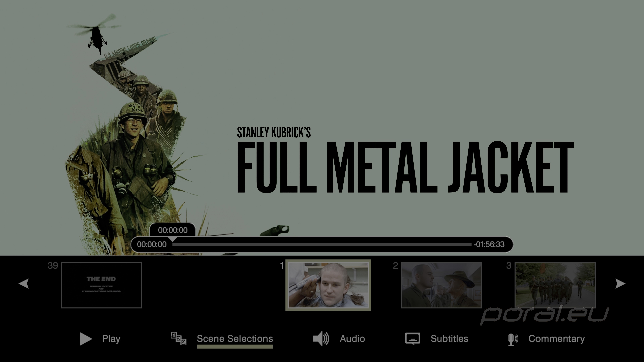644x362 pixels.
Task: Select scene 3 marching recruits thumbnail
Action: [555, 285]
